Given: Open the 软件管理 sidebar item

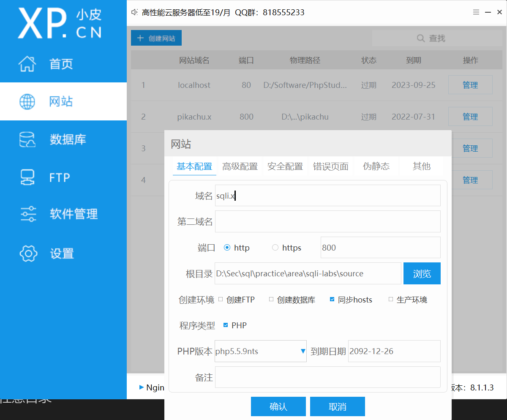Looking at the screenshot, I should [63, 214].
